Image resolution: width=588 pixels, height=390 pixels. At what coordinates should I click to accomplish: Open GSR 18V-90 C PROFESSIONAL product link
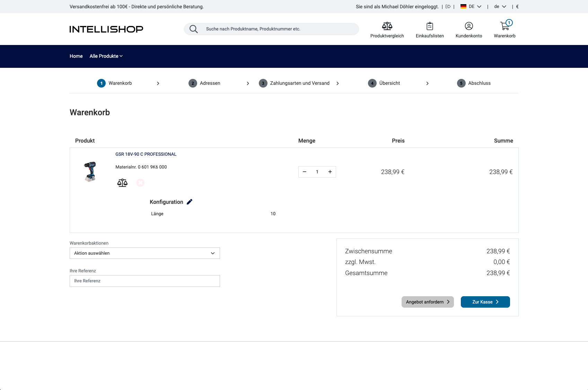[146, 154]
